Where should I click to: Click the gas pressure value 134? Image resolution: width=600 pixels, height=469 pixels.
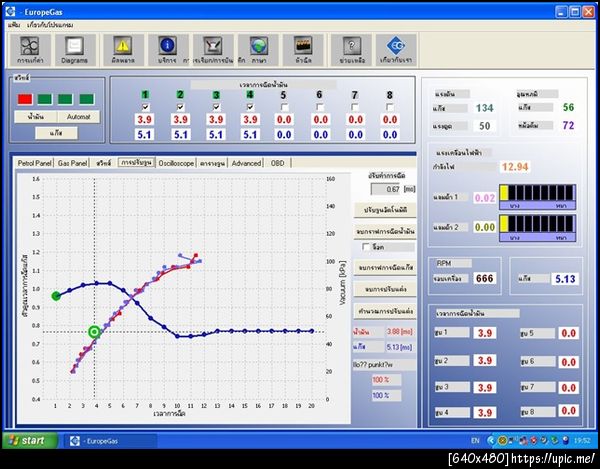484,108
